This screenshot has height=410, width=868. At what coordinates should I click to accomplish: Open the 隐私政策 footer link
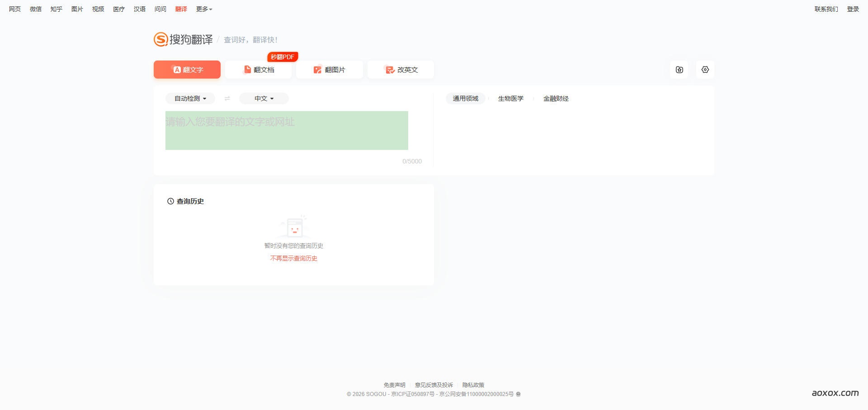(473, 385)
